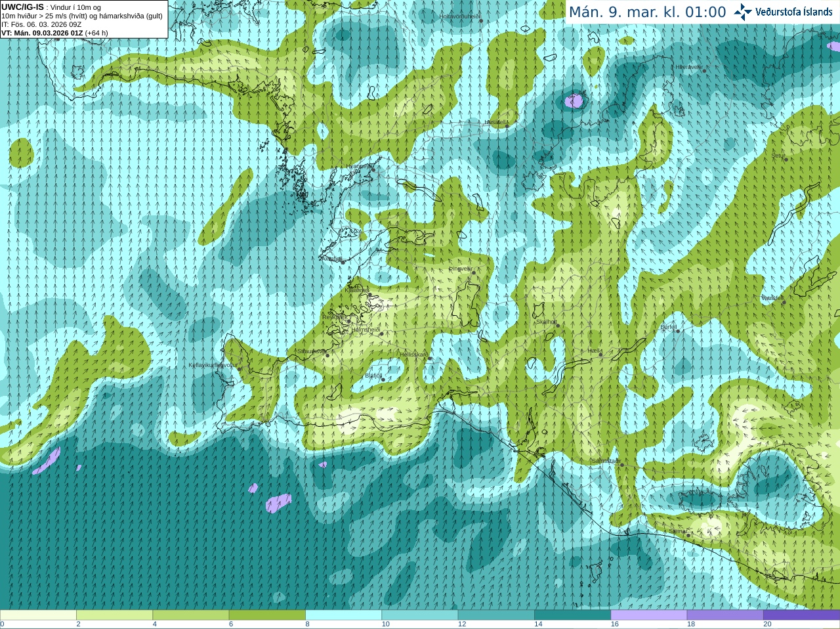The image size is (840, 629).
Task: Click the 'IT: Fös. 06. 03. 2026 09Z' line
Action: 41,24
